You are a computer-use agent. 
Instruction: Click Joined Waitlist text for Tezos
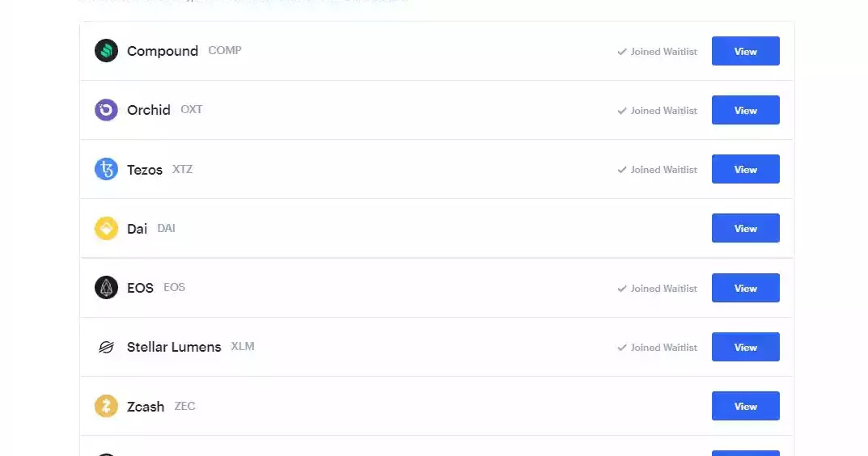click(x=663, y=170)
